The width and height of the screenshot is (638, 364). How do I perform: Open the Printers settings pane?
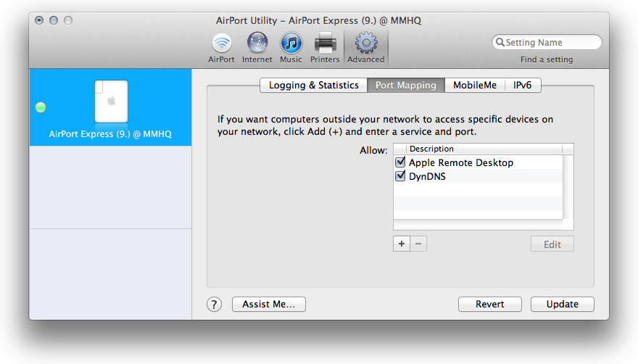click(325, 48)
